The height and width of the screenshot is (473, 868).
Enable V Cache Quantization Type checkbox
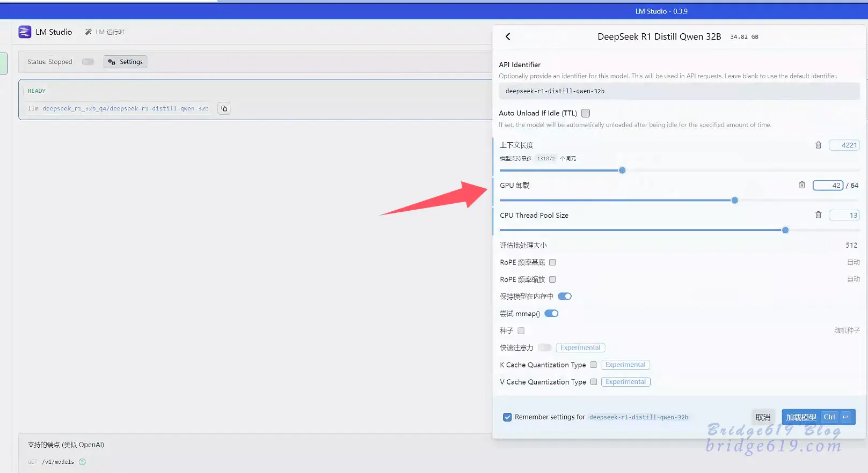(594, 382)
